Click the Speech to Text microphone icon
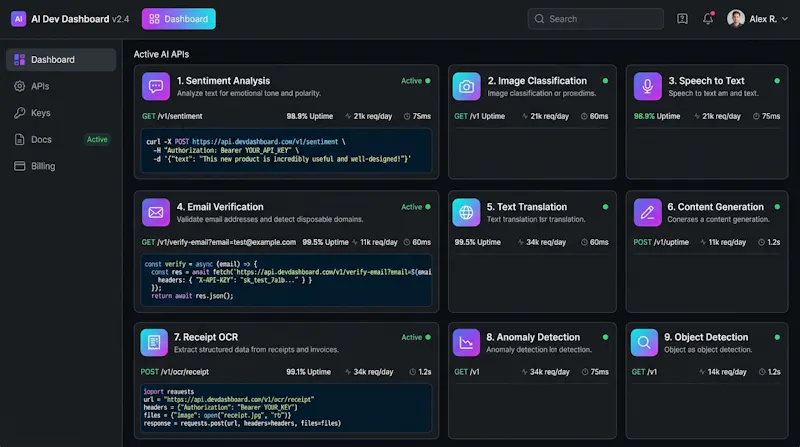The image size is (800, 447). pyautogui.click(x=647, y=86)
